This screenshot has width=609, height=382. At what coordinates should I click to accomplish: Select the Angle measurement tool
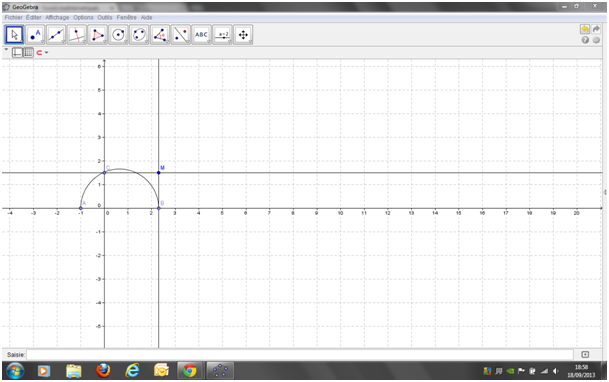[x=160, y=35]
